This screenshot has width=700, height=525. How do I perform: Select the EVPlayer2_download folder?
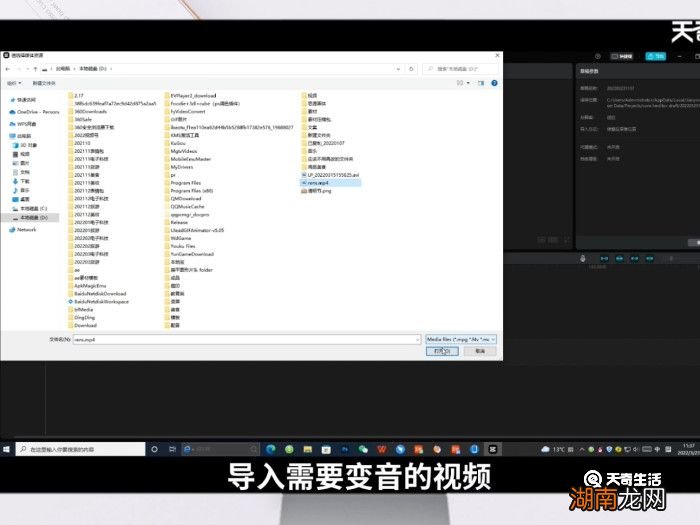point(191,96)
